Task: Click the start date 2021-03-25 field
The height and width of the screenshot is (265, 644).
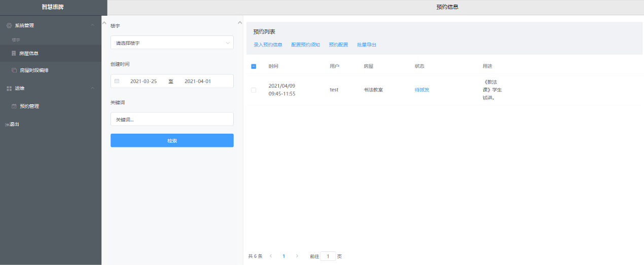Action: point(144,81)
